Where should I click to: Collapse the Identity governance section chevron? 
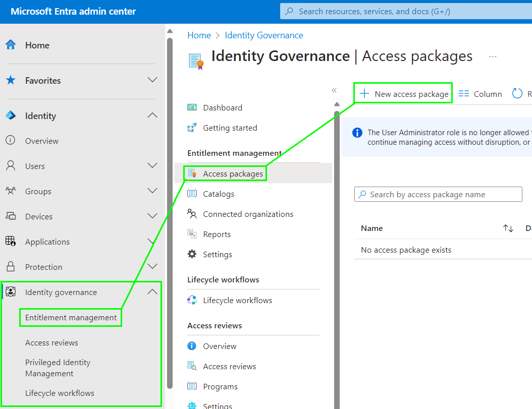point(152,292)
